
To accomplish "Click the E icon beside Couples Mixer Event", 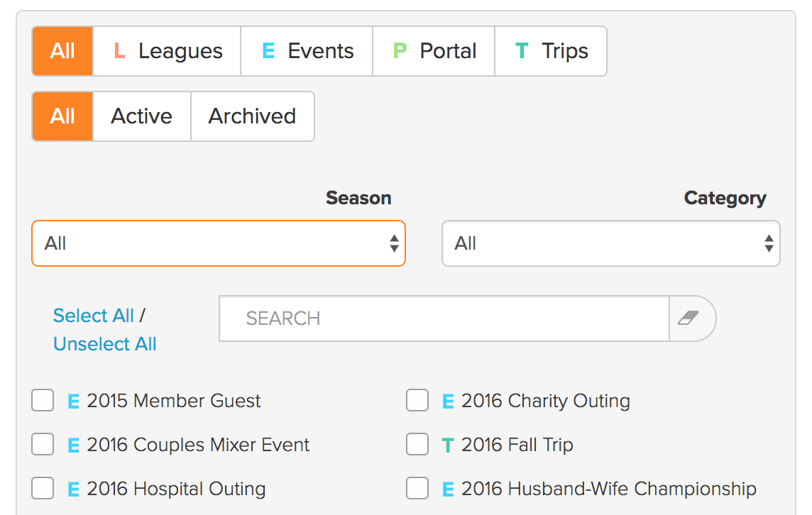I will (74, 445).
